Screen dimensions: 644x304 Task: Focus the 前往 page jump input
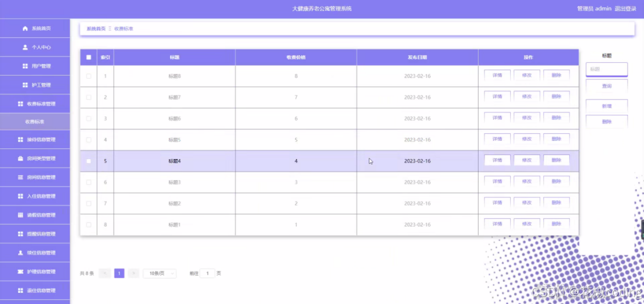coord(207,273)
